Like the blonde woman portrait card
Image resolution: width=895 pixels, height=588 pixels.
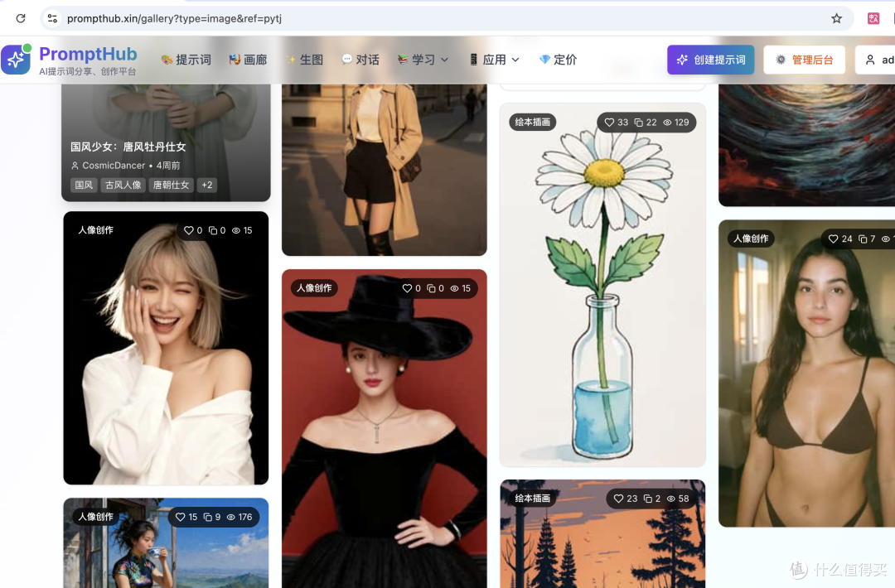[x=188, y=230]
